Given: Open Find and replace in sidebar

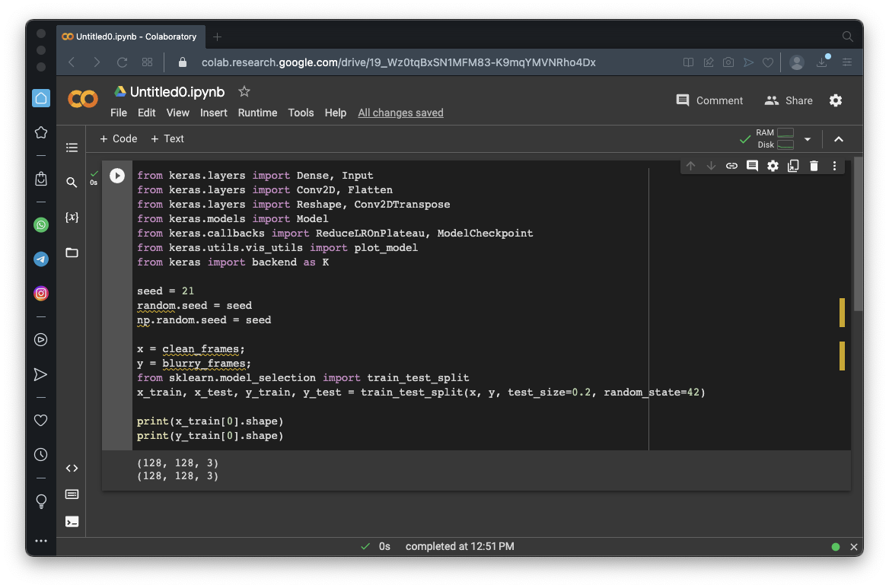Looking at the screenshot, I should pyautogui.click(x=72, y=183).
